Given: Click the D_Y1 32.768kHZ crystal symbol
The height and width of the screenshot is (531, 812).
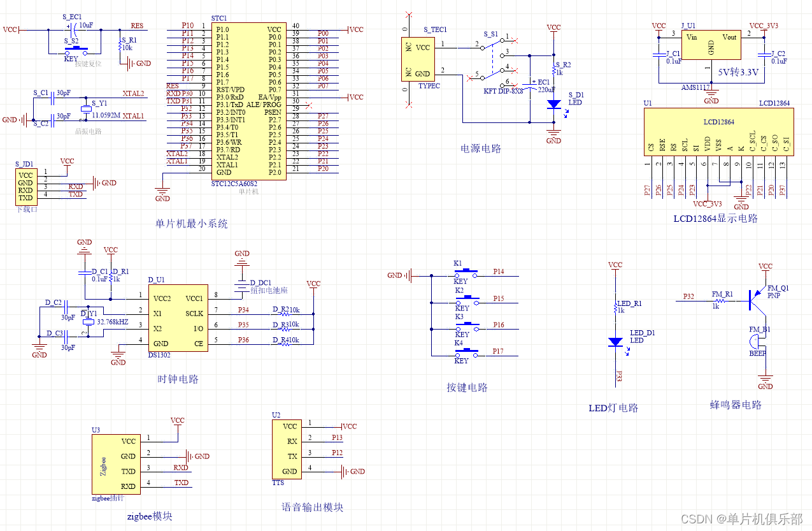Looking at the screenshot, I should 89,321.
